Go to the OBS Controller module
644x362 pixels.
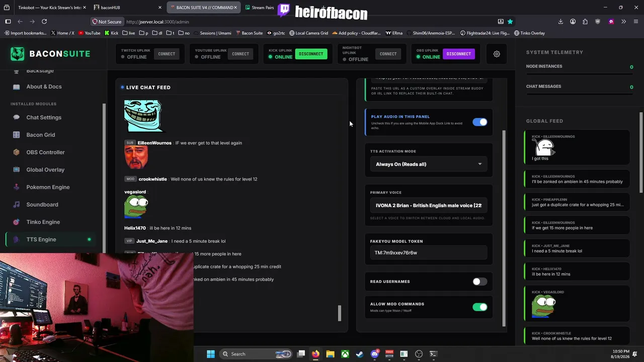[45, 152]
